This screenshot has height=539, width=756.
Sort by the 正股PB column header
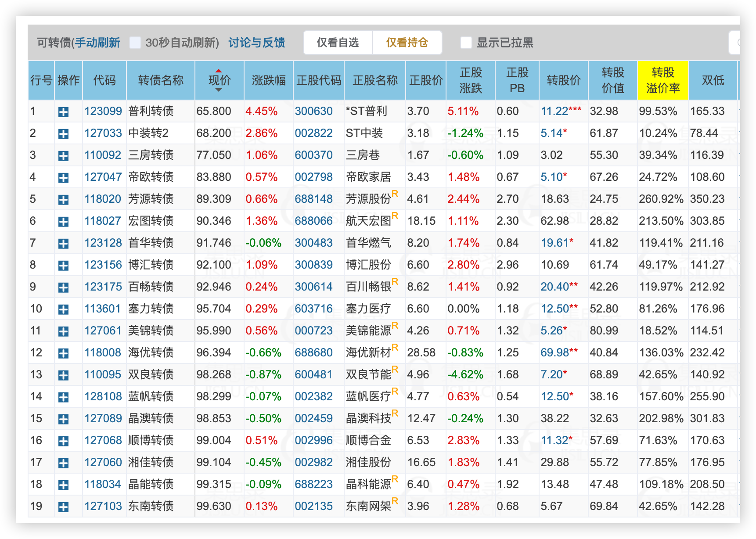pyautogui.click(x=517, y=80)
